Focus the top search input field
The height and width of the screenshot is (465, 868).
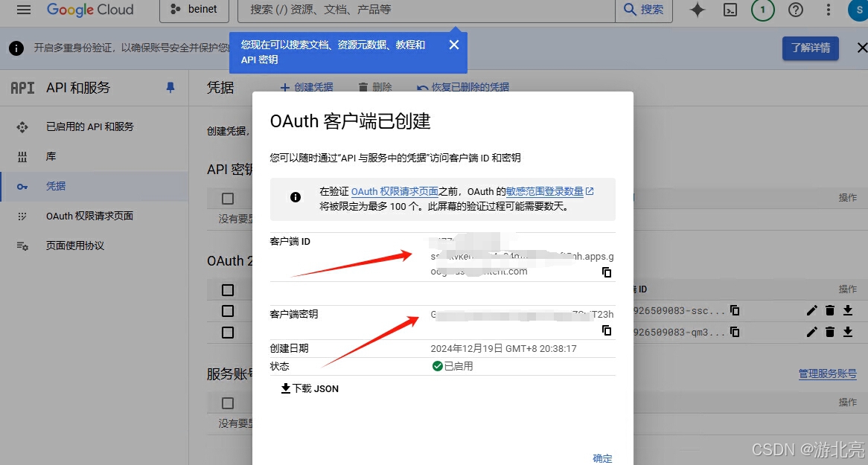click(427, 10)
